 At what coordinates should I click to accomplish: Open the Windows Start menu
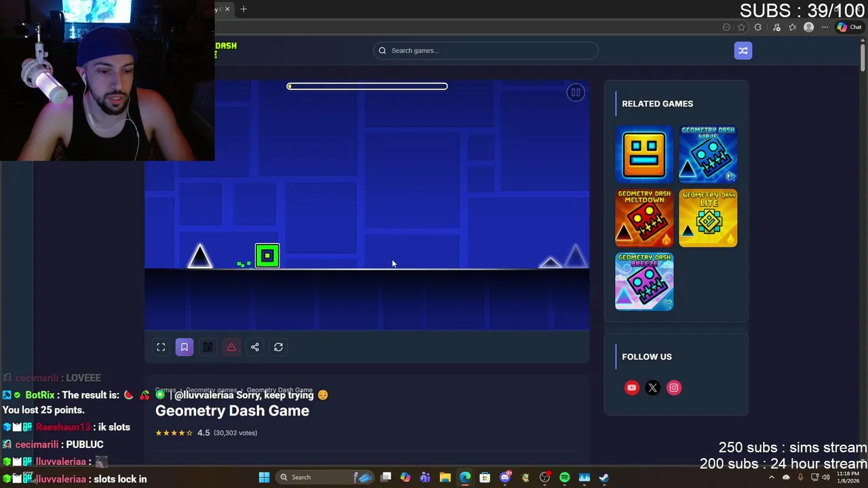click(x=264, y=477)
